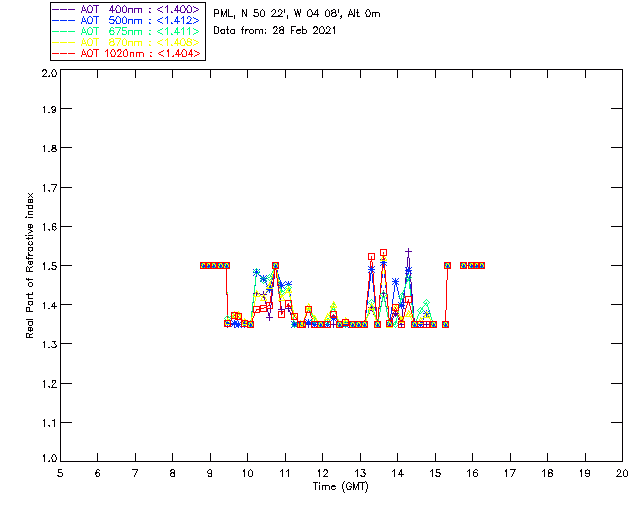Click the 12 x-axis tick label
This screenshot has height=512, width=640.
click(322, 473)
